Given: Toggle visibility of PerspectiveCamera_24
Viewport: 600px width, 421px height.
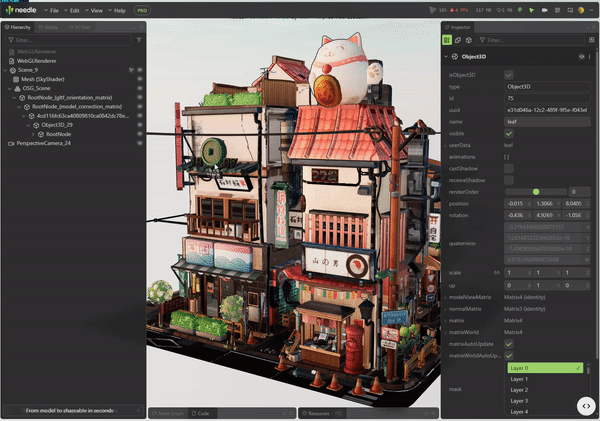Looking at the screenshot, I should click(x=140, y=143).
